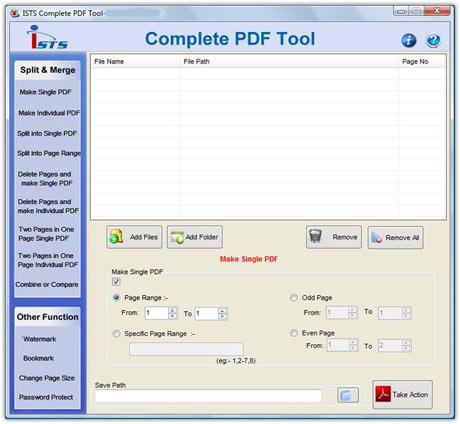Screen dimensions: 460x424
Task: Open help via question mark icon
Action: pos(433,40)
